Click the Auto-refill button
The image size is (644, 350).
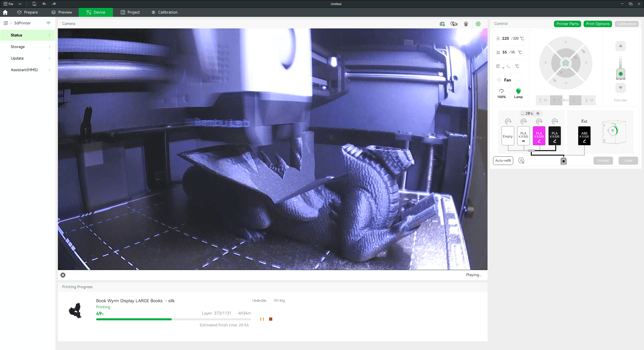coord(503,161)
